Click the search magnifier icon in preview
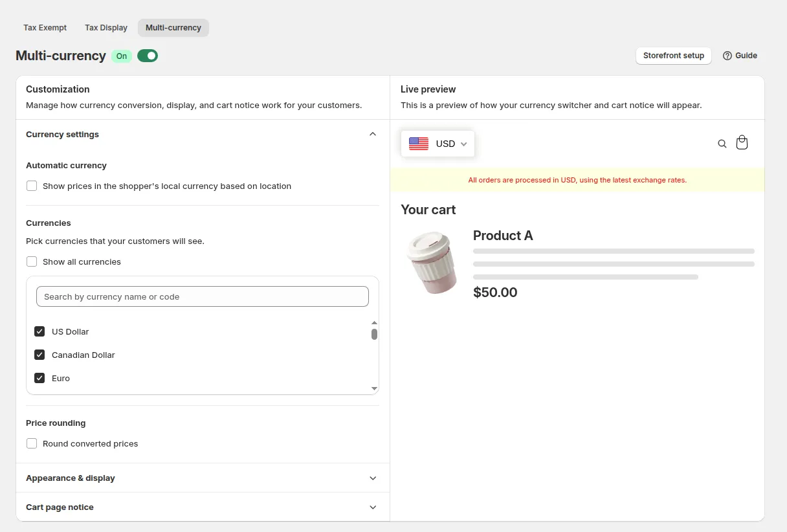The image size is (787, 532). [x=722, y=144]
